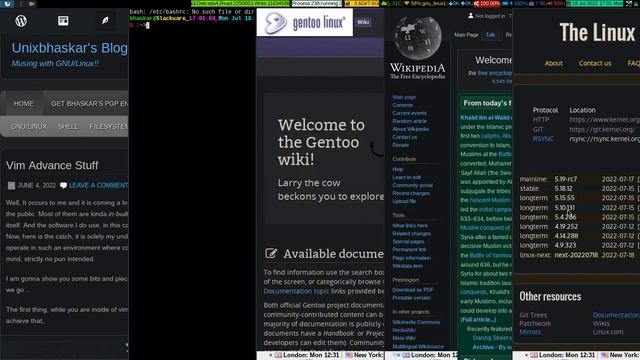Image resolution: width=640 pixels, height=360 pixels.
Task: Open Unixbhaskar's Blog title link
Action: pyautogui.click(x=69, y=48)
